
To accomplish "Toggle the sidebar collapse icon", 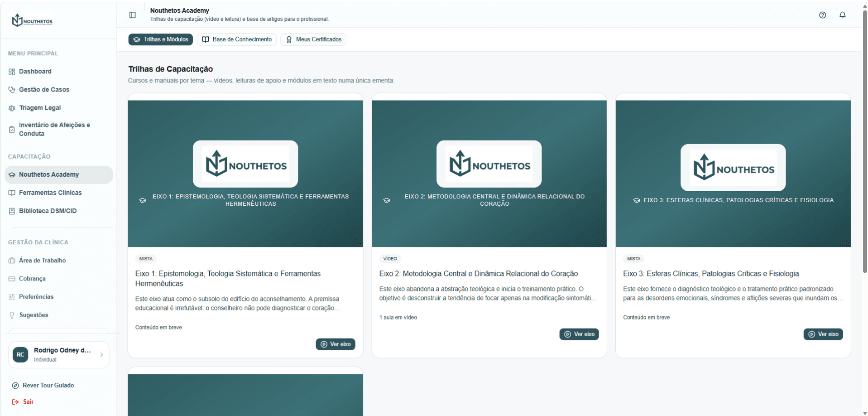I will pyautogui.click(x=132, y=15).
